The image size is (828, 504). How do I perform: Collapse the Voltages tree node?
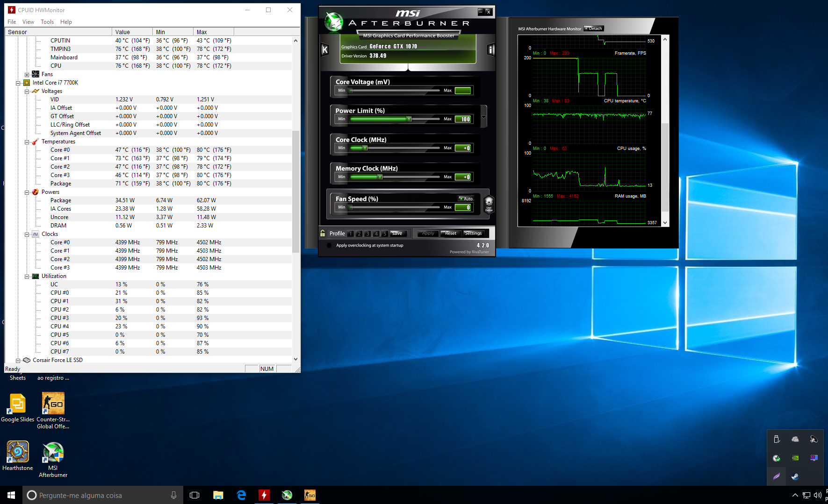[27, 91]
